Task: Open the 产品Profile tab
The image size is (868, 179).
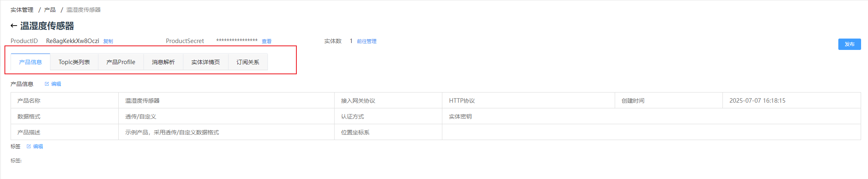Action: click(121, 62)
